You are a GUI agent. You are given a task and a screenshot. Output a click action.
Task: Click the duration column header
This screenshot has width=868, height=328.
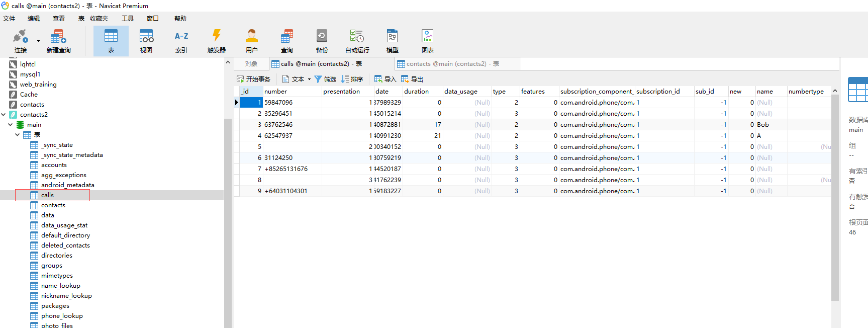423,91
